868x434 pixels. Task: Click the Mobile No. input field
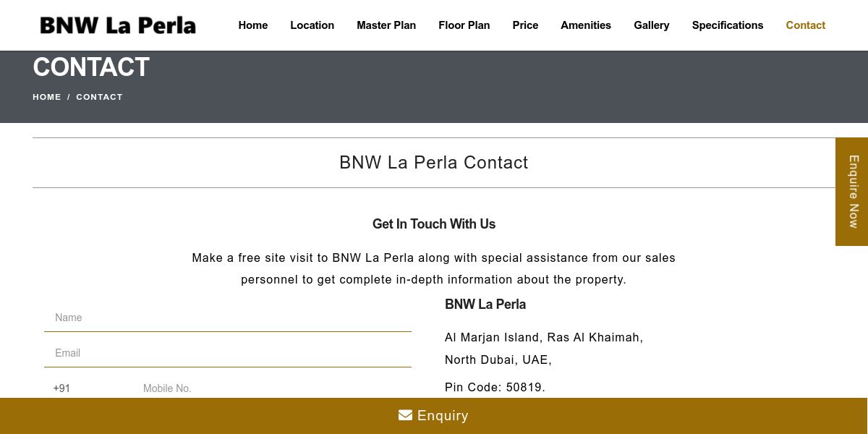coord(275,388)
